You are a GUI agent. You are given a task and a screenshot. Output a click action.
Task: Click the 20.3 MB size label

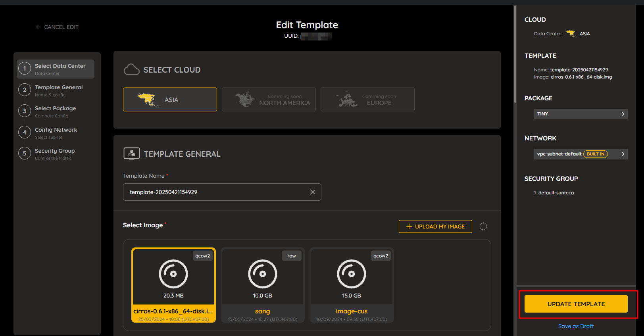(173, 296)
